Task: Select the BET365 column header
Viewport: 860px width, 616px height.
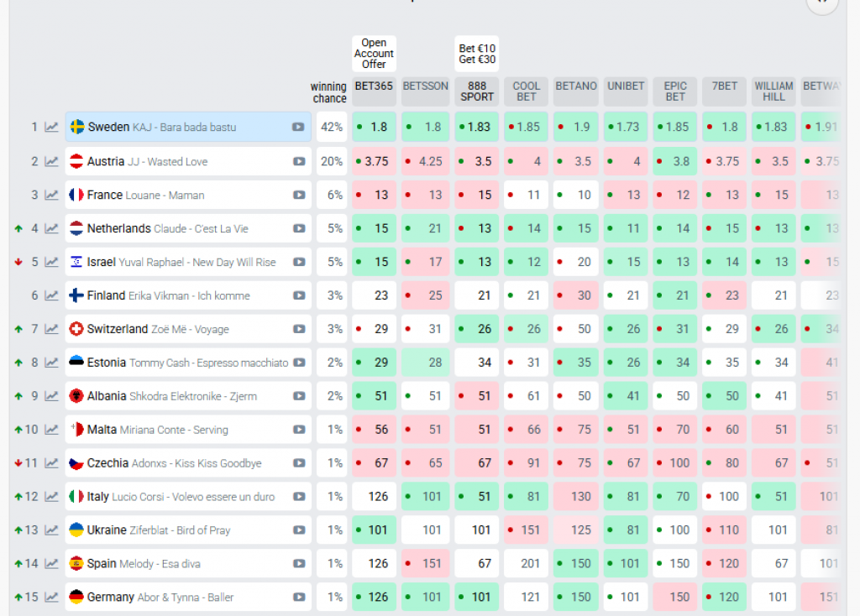Action: (x=374, y=86)
